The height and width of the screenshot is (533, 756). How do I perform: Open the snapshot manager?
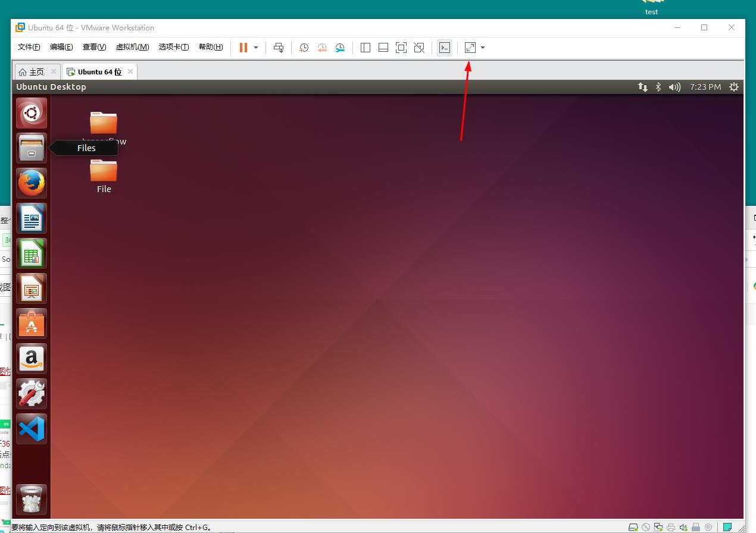[340, 48]
